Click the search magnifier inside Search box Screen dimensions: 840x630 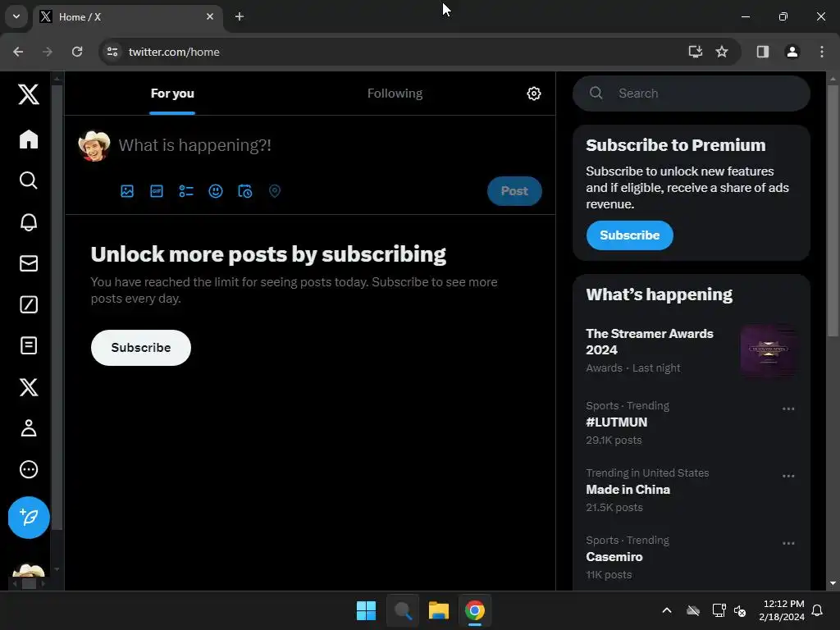point(596,94)
